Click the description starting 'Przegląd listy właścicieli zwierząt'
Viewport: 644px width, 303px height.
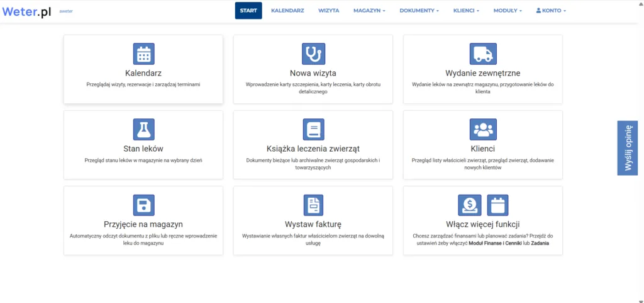coord(483,164)
